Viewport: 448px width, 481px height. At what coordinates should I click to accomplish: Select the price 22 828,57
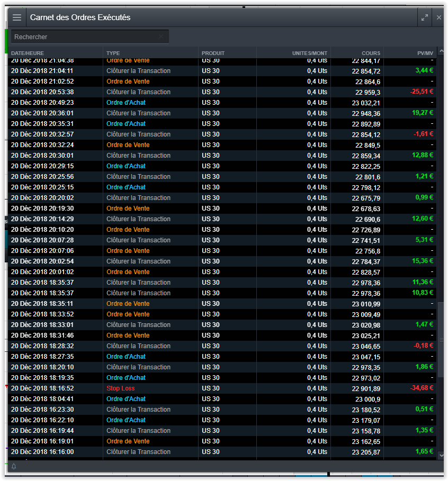click(366, 273)
